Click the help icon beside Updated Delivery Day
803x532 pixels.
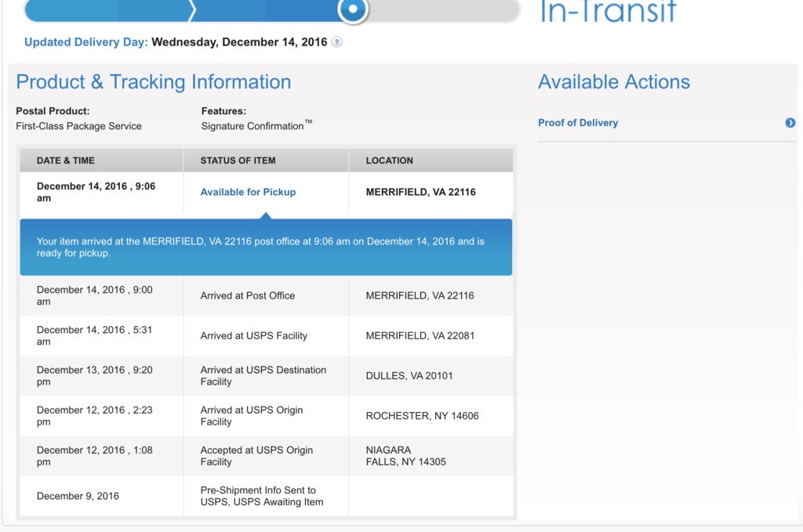coord(336,42)
